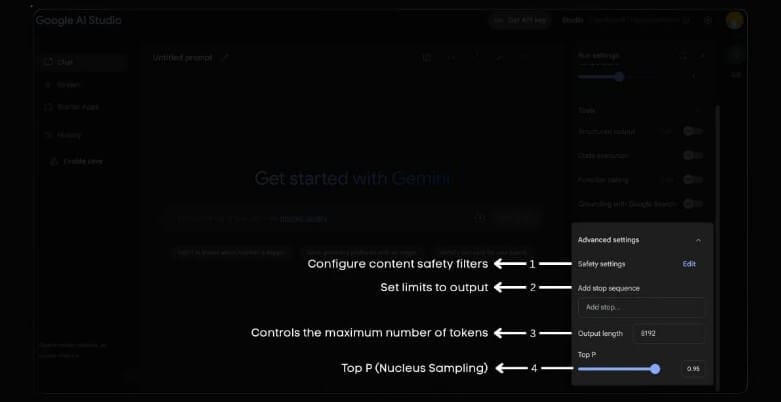
Task: Enable Grounding with Google Search switch
Action: (692, 204)
